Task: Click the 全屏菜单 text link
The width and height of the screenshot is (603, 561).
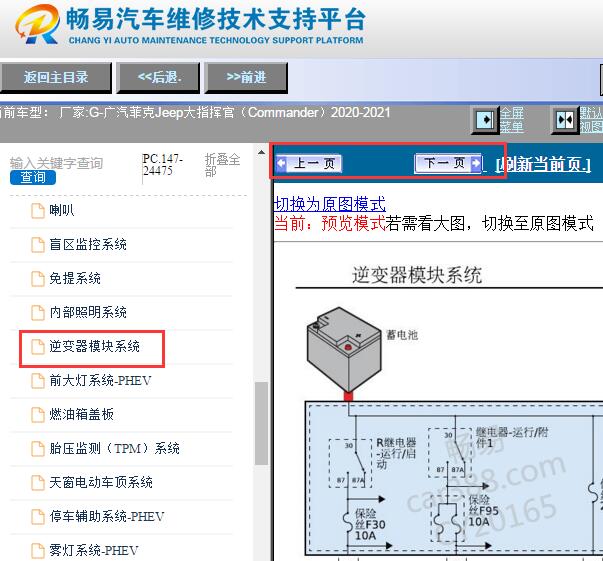Action: [511, 120]
